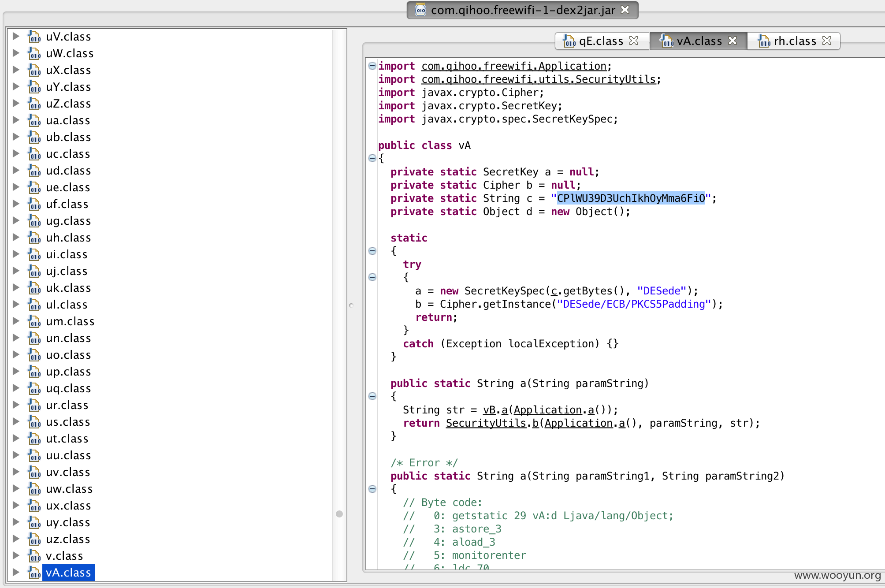This screenshot has height=588, width=885.
Task: Collapse the import block fold marker
Action: (372, 66)
